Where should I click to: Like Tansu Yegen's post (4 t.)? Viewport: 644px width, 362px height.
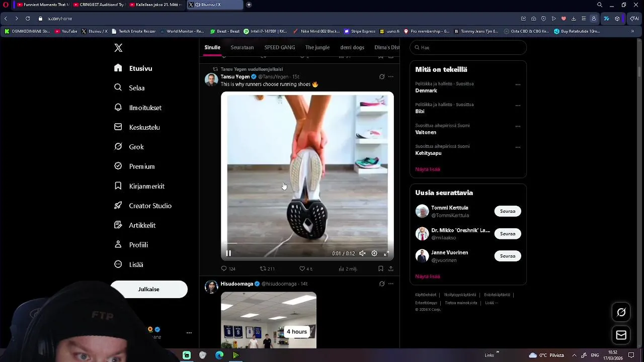[306, 269]
